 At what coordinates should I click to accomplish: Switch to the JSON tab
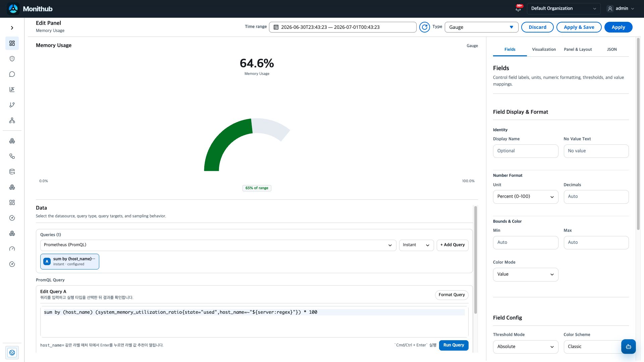611,49
